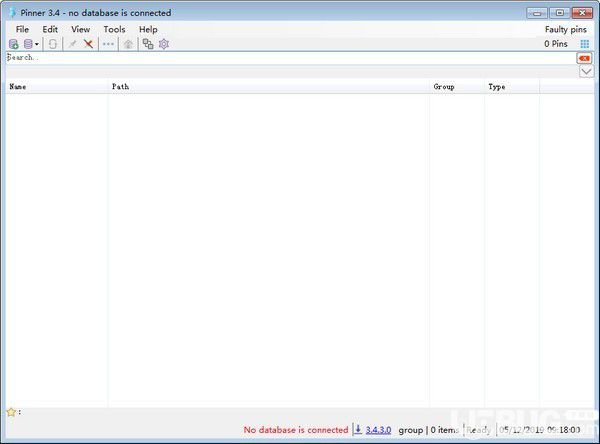Click the yellow star favorites icon

[x=11, y=412]
